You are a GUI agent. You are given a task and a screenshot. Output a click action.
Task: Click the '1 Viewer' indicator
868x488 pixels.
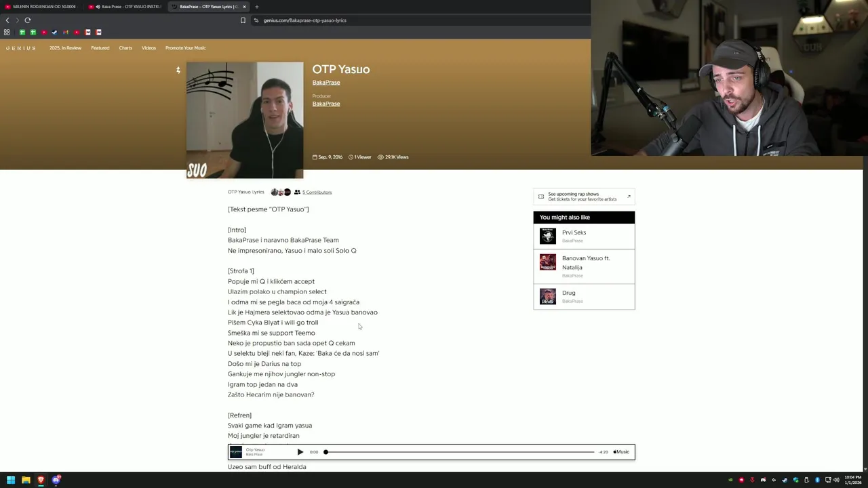tap(360, 157)
